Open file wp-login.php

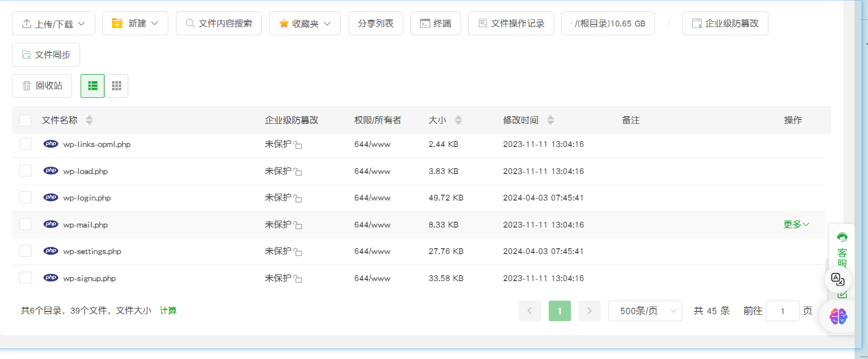[x=87, y=198]
